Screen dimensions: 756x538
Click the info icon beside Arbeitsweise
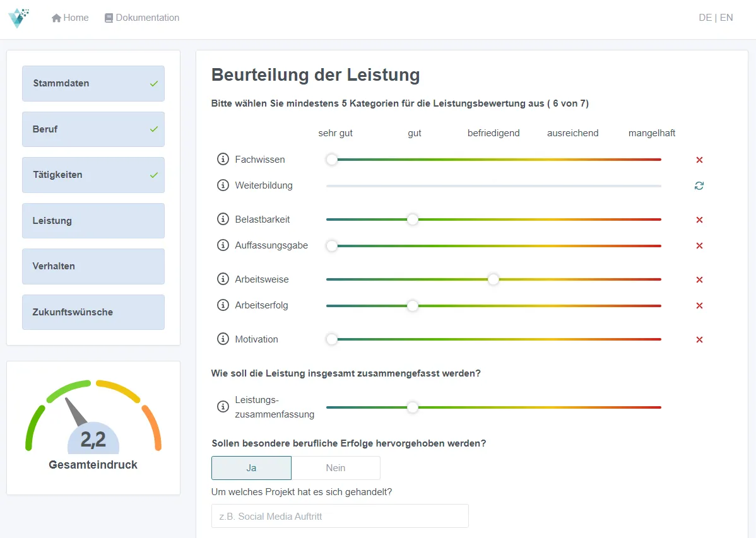coord(223,279)
